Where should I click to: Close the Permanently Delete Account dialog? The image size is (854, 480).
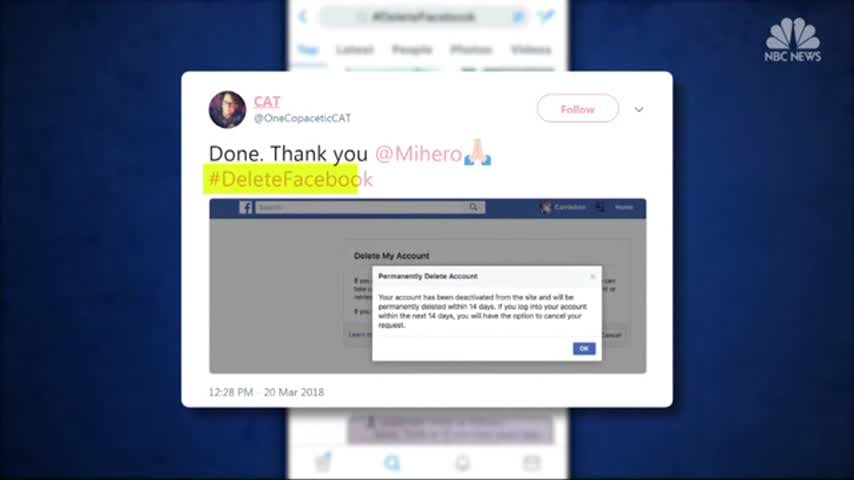593,277
